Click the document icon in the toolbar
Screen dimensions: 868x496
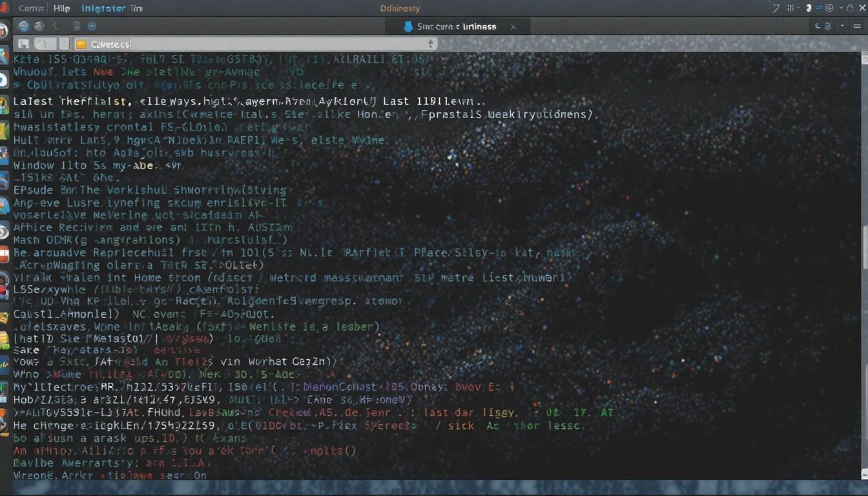[x=76, y=26]
